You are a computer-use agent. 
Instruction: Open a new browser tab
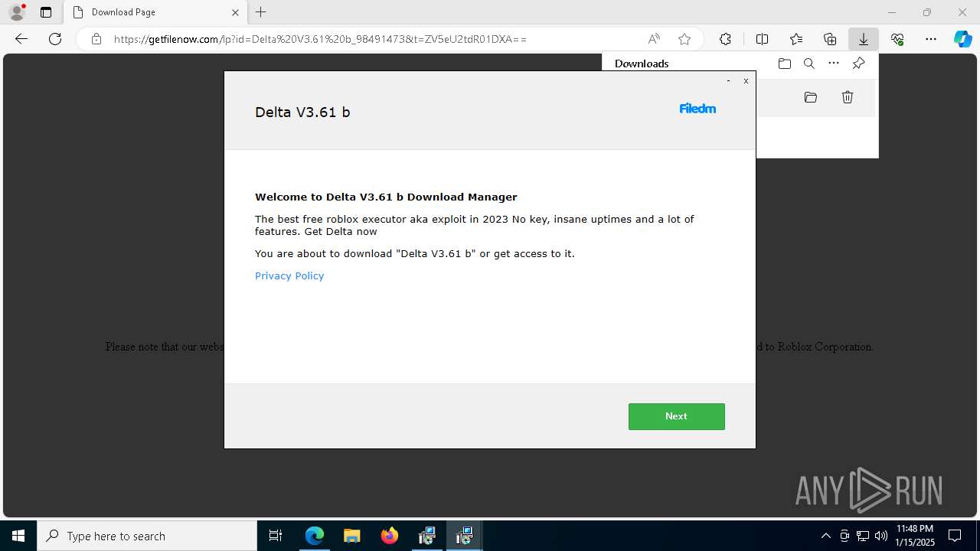(261, 12)
